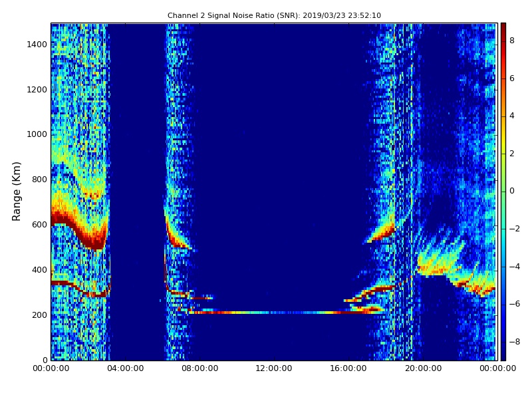Image resolution: width=532 pixels, height=399 pixels.
Task: Click the 1000 tick label on the range axis
Action: pos(37,134)
